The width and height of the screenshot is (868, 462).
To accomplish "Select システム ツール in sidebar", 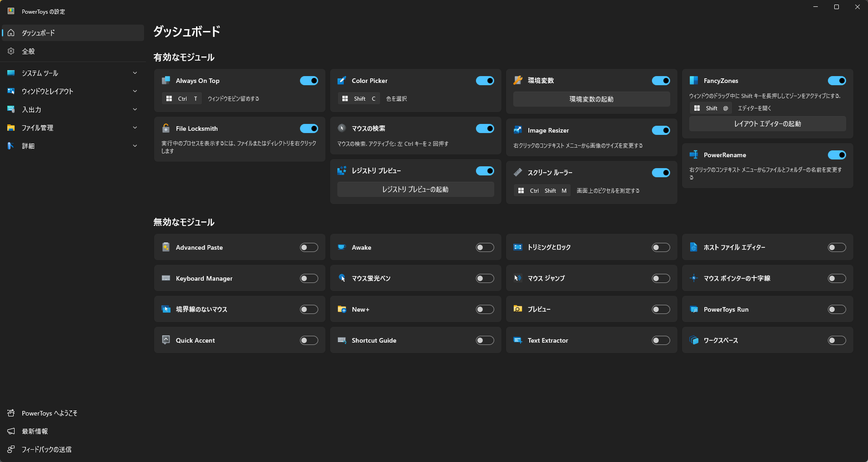I will (73, 73).
